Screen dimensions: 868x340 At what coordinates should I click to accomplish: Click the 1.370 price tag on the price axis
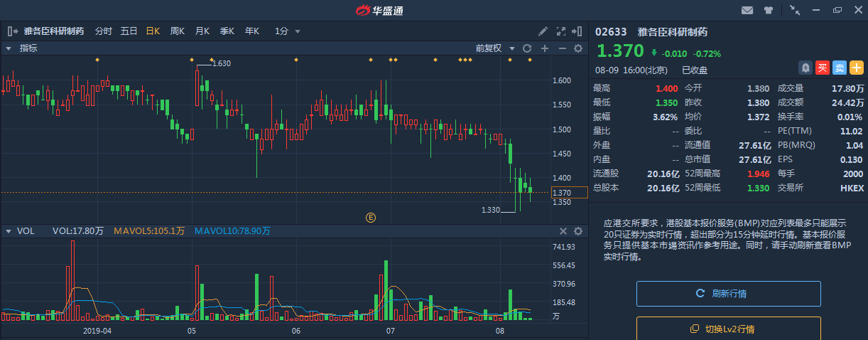coord(570,193)
